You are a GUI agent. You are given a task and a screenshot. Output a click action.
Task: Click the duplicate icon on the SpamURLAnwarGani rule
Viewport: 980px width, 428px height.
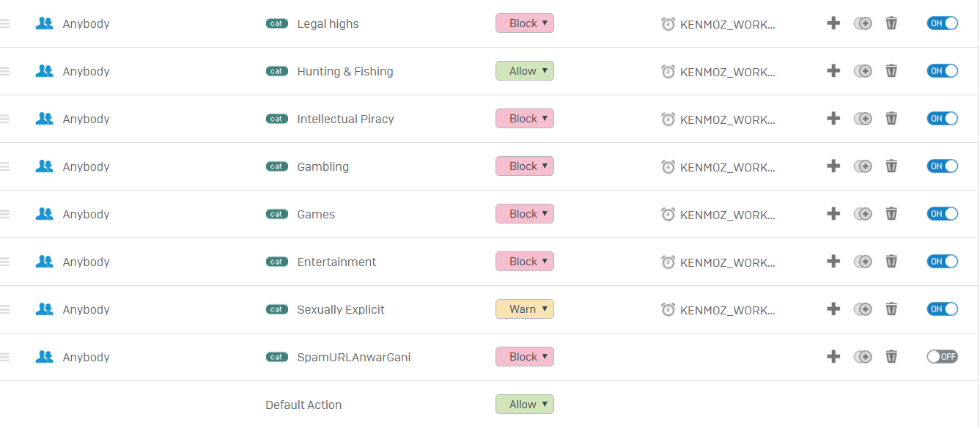click(863, 357)
